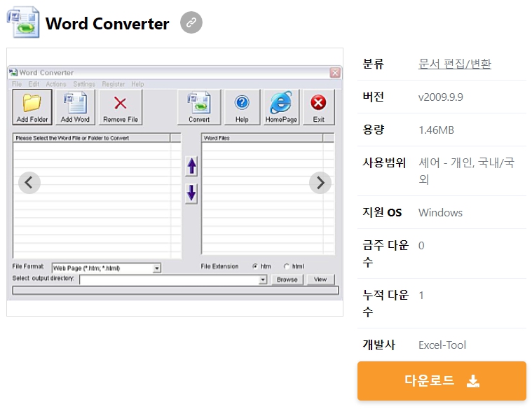Open the Register menu

pyautogui.click(x=114, y=84)
